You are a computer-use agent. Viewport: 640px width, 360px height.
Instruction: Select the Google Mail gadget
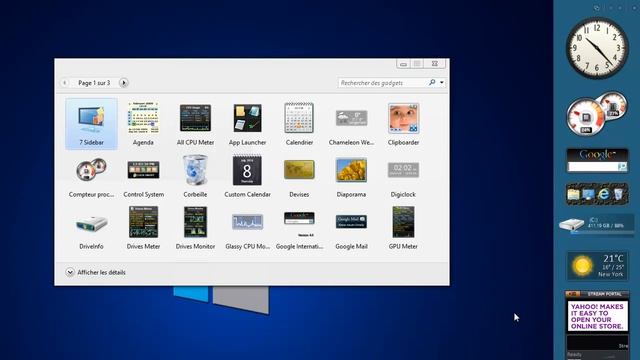351,228
